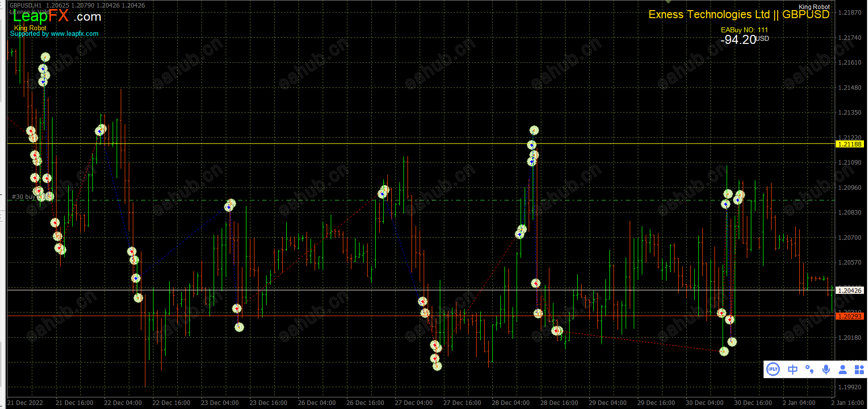Click the 27 Dec 16:00 time axis label
The image size is (868, 409).
(463, 403)
